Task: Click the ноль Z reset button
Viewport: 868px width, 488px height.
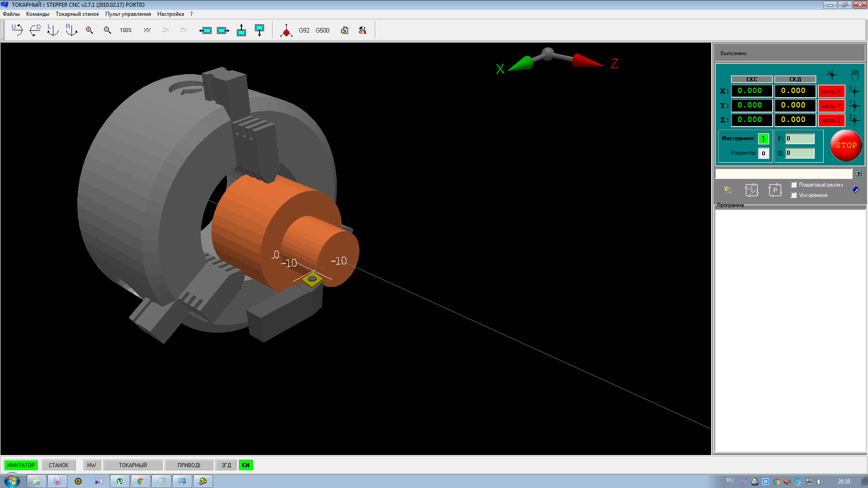Action: (x=831, y=120)
